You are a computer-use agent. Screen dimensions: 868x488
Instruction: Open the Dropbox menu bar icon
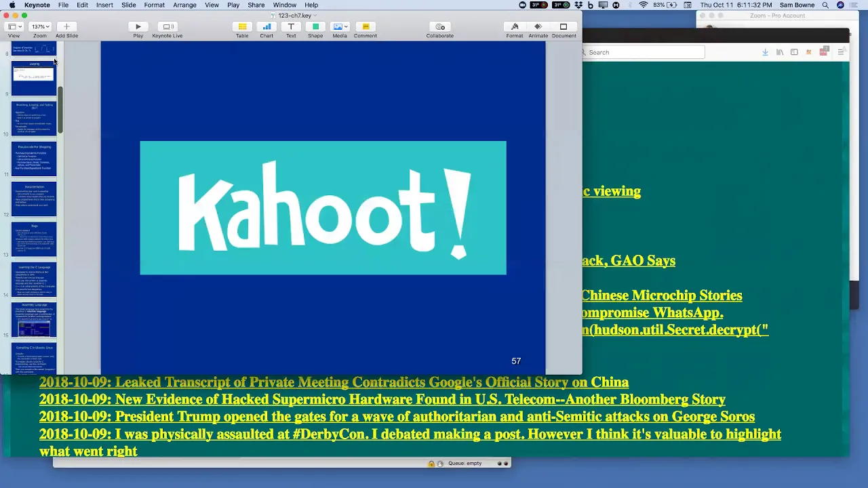point(578,5)
